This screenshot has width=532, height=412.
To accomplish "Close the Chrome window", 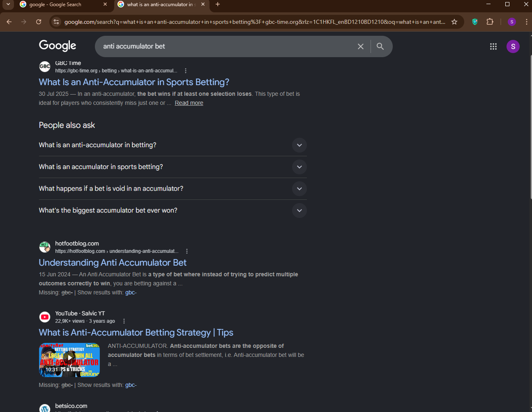I will (526, 4).
